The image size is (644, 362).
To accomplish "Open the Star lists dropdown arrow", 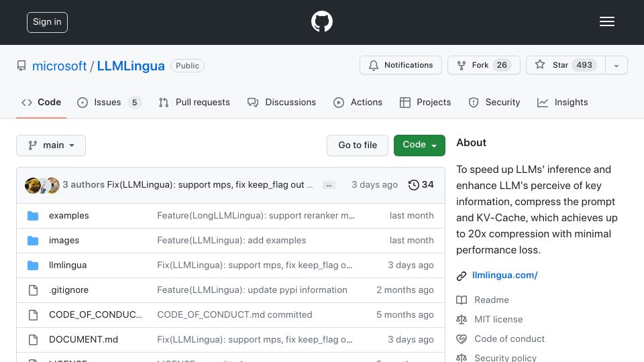I will tap(616, 65).
